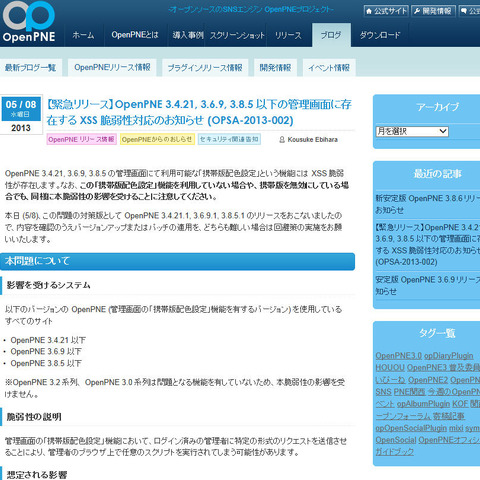Image resolution: width=480 pixels, height=480 pixels.
Task: Click いびーむ tag
Action: coord(390,380)
